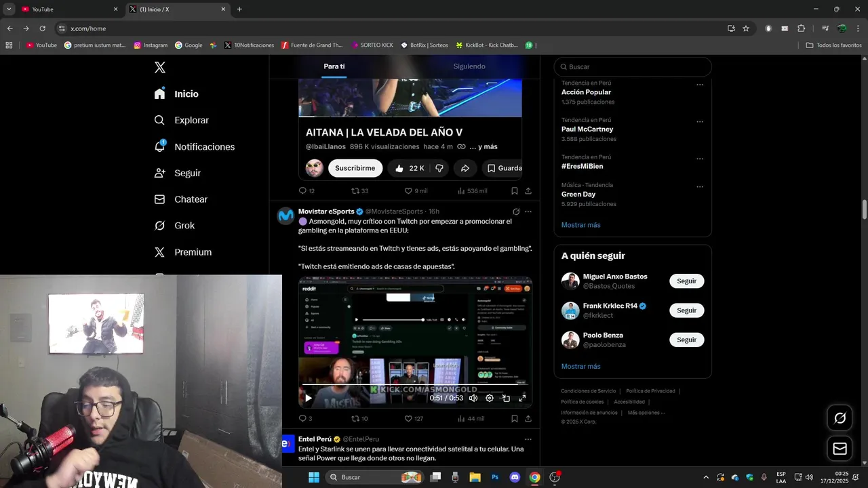Bookmark the Movistar eSports post
Viewport: 868px width, 488px height.
(515, 419)
